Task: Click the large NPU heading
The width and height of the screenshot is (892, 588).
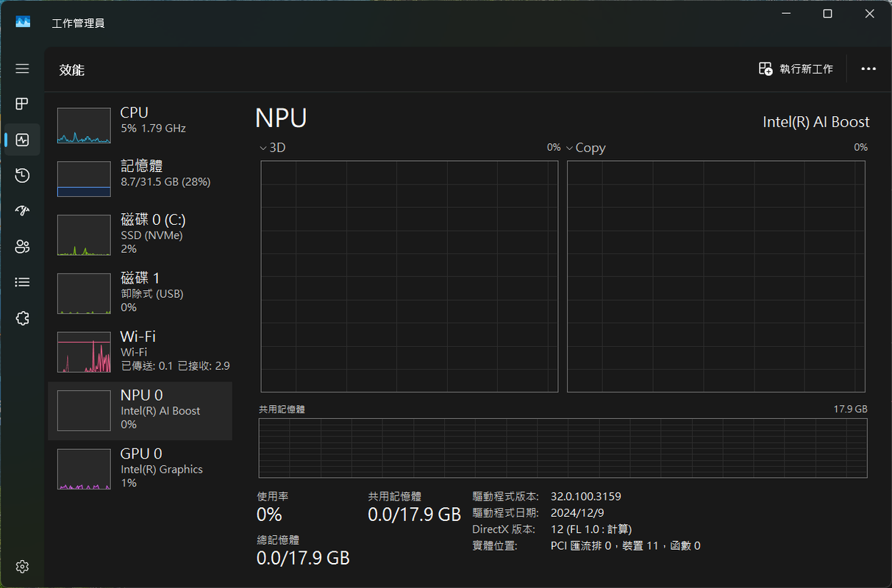Action: [281, 118]
